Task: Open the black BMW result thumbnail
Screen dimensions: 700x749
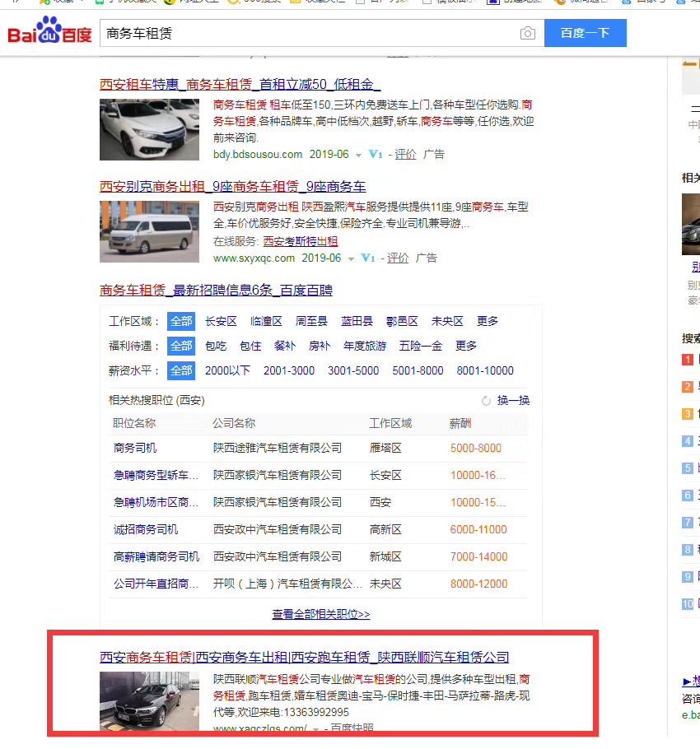Action: click(x=149, y=700)
